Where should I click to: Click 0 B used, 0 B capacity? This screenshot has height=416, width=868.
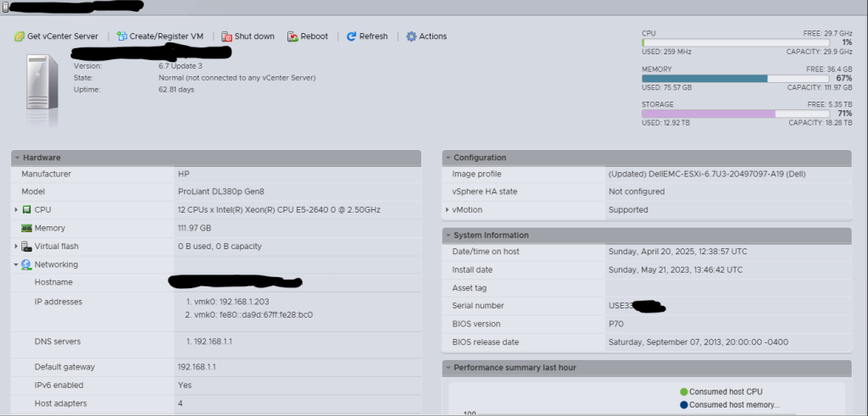pos(220,247)
